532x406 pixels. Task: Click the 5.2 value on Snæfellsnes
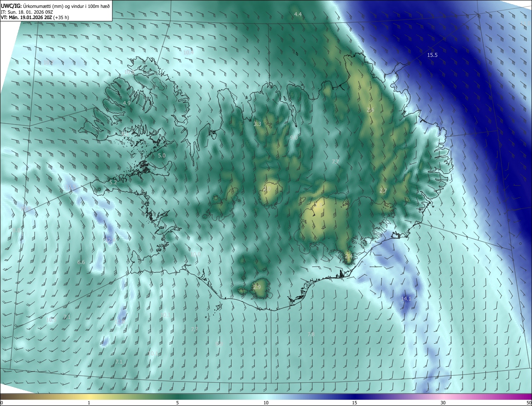coord(113,183)
